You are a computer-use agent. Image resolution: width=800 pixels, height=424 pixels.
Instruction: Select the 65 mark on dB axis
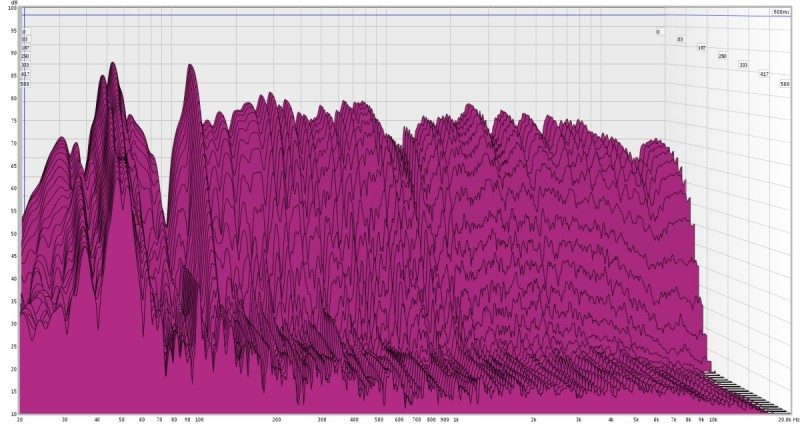click(14, 166)
